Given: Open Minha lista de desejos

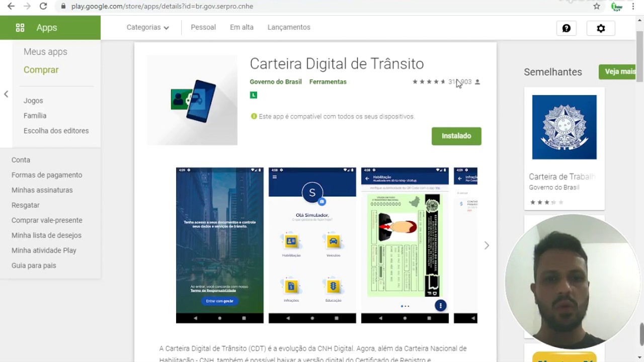Looking at the screenshot, I should (46, 235).
